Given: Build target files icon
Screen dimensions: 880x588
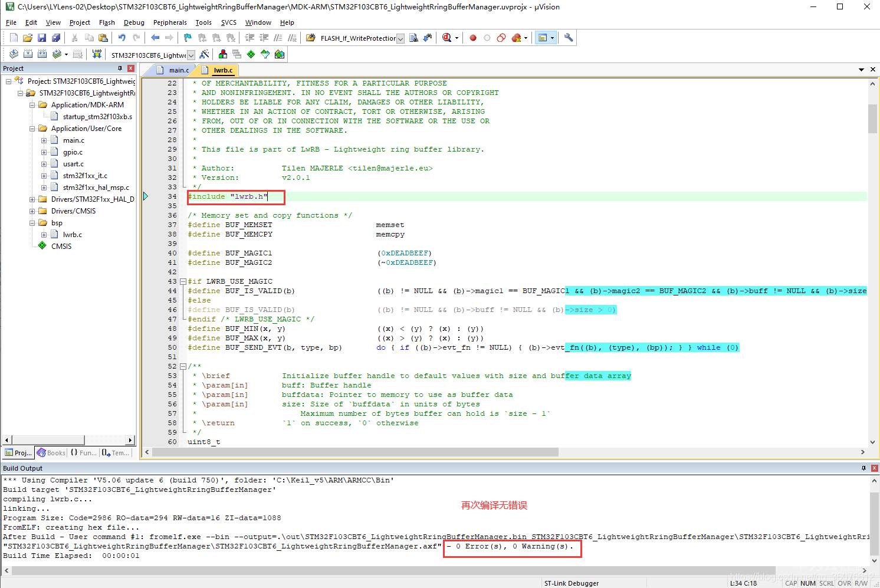Looking at the screenshot, I should (x=28, y=54).
